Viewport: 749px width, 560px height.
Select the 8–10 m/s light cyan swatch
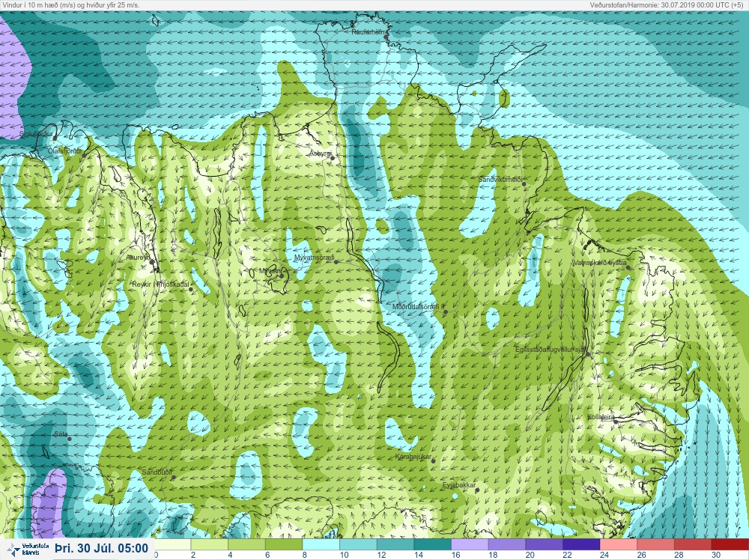(321, 544)
